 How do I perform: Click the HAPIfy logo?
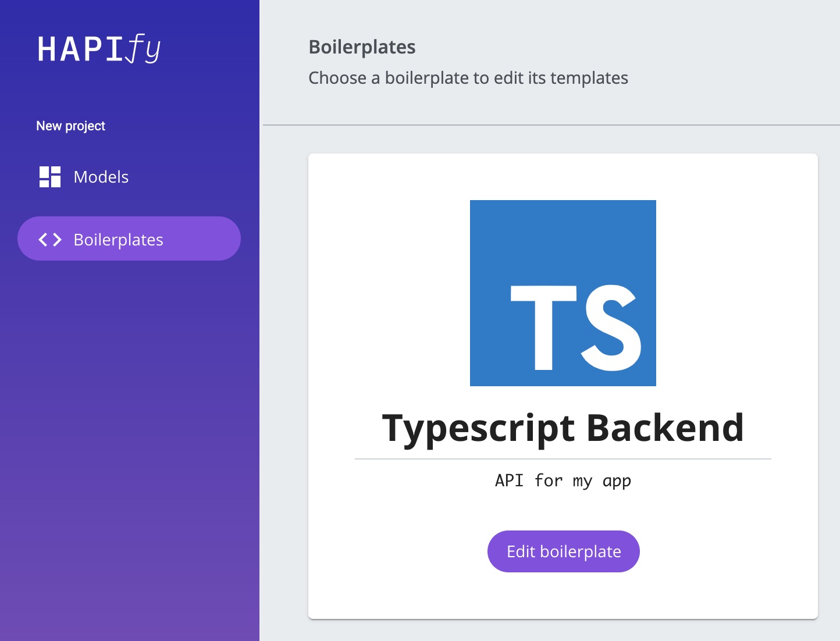pyautogui.click(x=99, y=49)
